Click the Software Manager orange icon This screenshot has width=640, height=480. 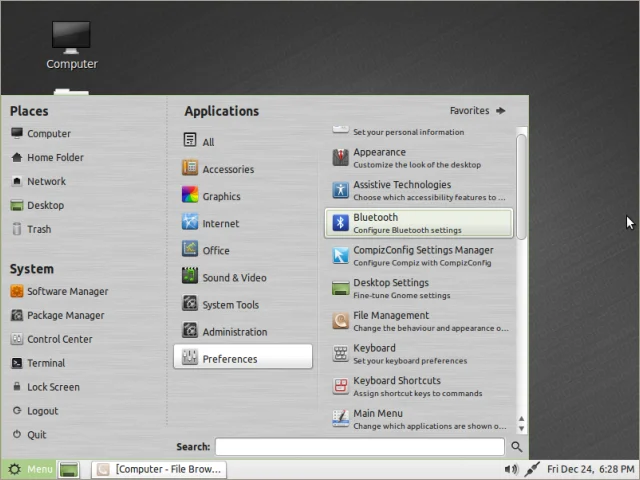[x=17, y=291]
